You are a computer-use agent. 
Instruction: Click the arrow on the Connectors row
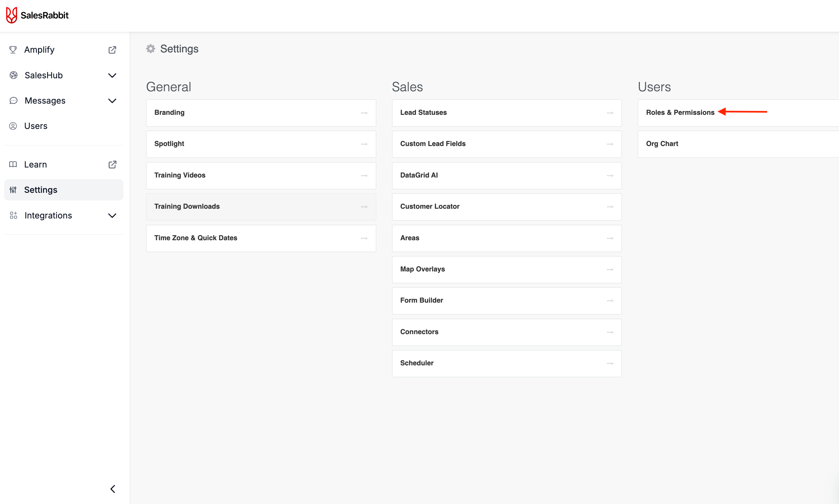(x=610, y=332)
